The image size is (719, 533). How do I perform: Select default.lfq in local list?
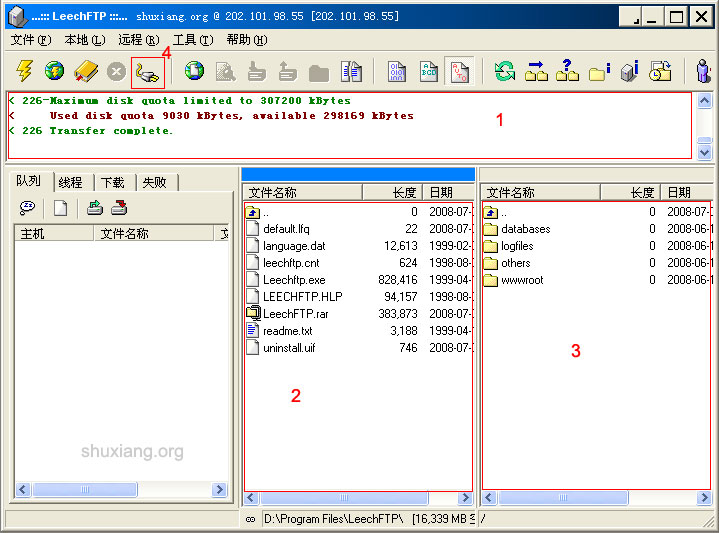(286, 228)
